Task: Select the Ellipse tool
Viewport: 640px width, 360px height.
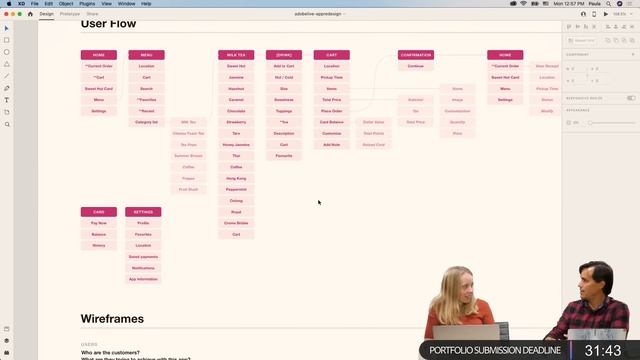Action: 7,52
